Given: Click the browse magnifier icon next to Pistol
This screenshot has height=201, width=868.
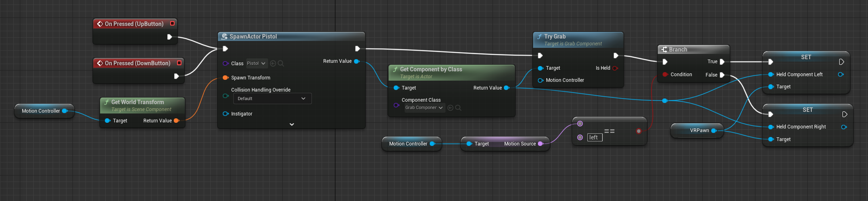Looking at the screenshot, I should (281, 64).
